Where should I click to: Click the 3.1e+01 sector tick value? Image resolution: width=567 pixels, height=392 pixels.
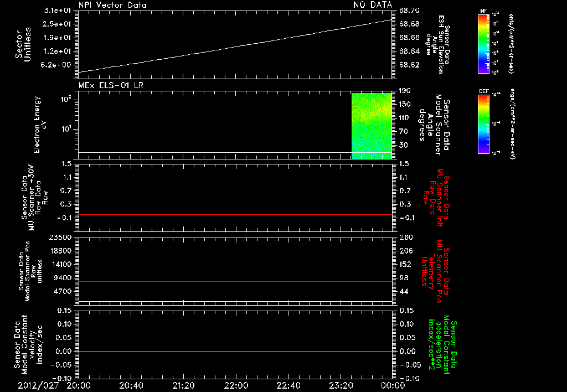[58, 10]
